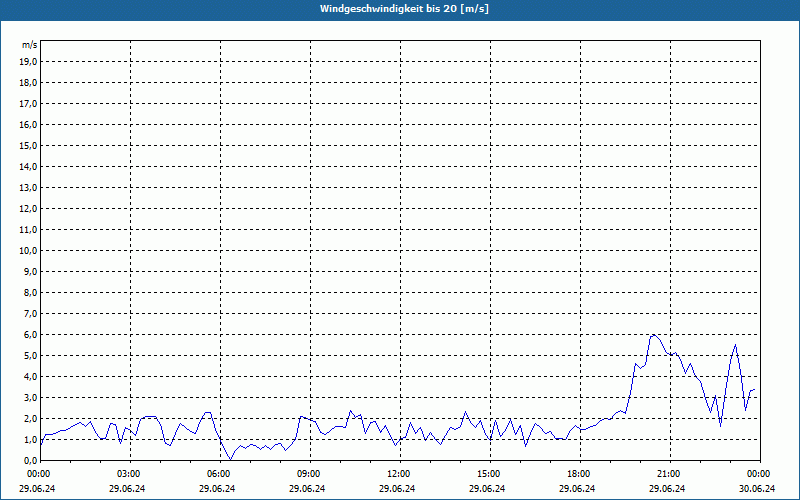Screen dimensions: 800x500
Task: Click the curve's lowest point touching 0,0 after 06:00
Action: [230, 459]
